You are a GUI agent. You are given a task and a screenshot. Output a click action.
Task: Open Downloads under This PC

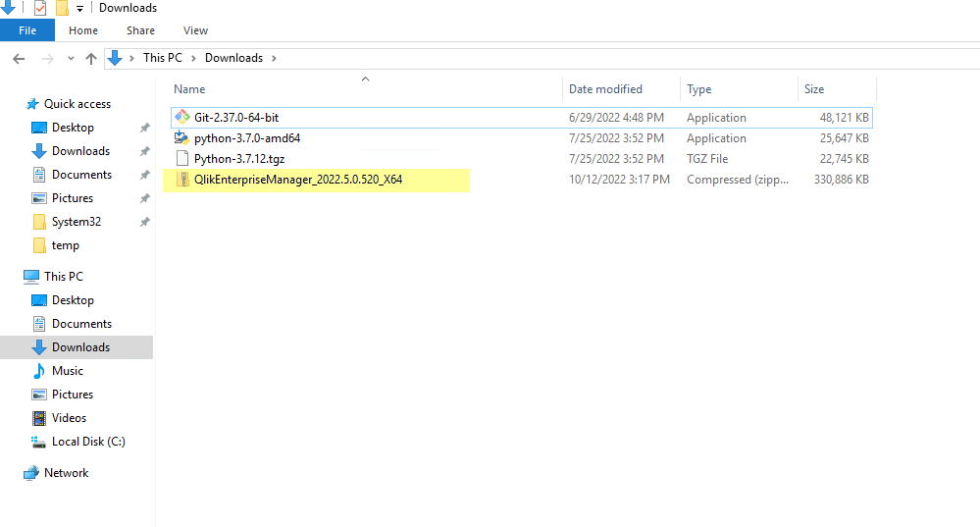[80, 347]
